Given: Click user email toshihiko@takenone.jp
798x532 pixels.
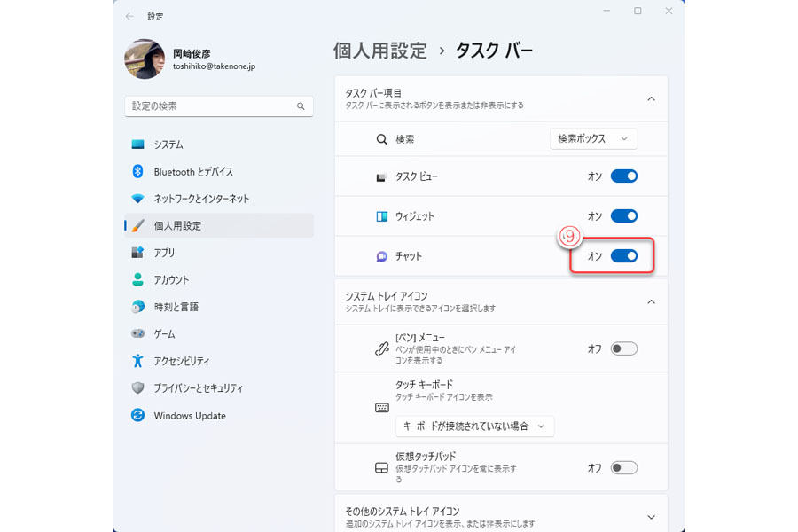Looking at the screenshot, I should click(x=214, y=66).
